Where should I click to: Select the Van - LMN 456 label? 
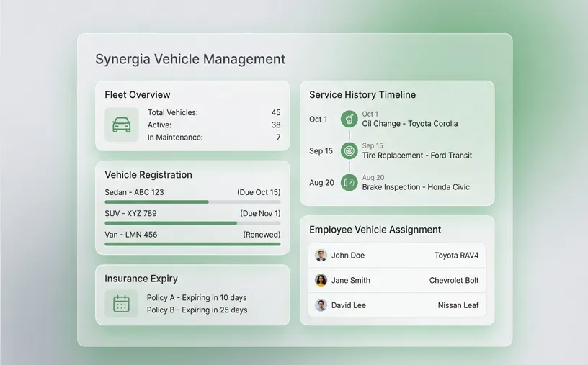[x=131, y=235]
